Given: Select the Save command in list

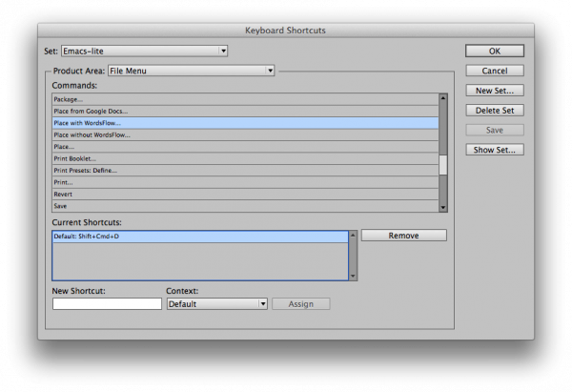Looking at the screenshot, I should point(245,205).
